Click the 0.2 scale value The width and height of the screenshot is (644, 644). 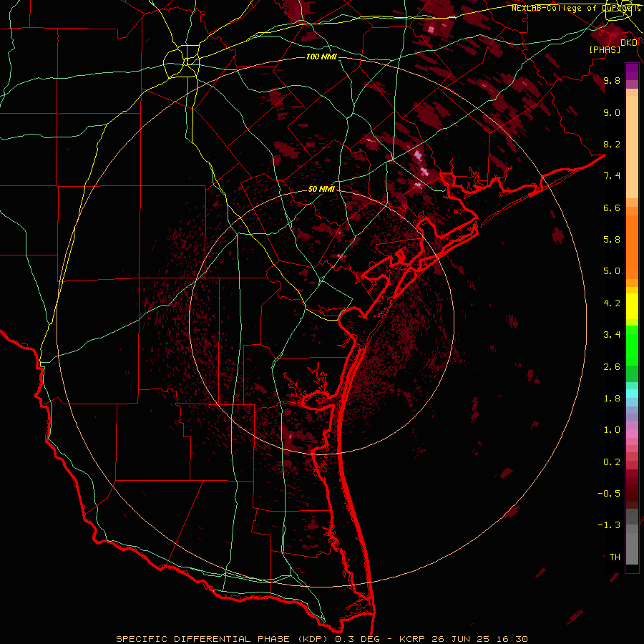[x=612, y=462]
